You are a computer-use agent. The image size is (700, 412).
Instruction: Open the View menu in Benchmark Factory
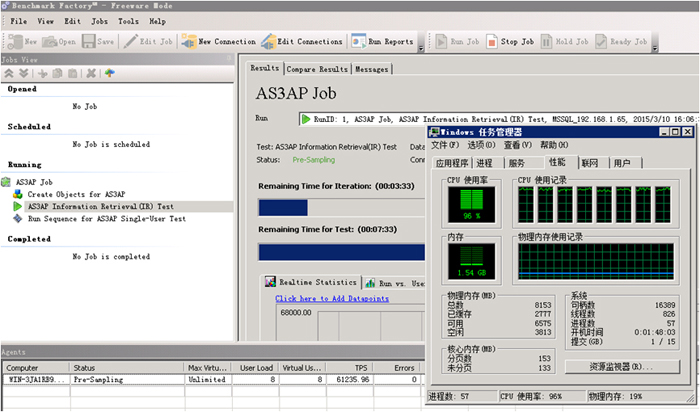tap(46, 21)
